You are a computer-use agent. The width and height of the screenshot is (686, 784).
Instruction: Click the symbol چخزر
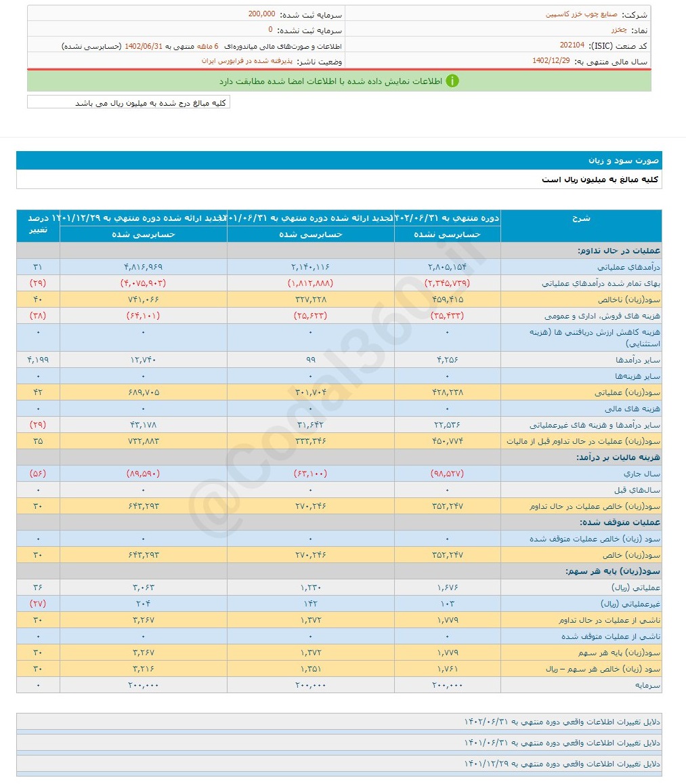click(x=619, y=30)
